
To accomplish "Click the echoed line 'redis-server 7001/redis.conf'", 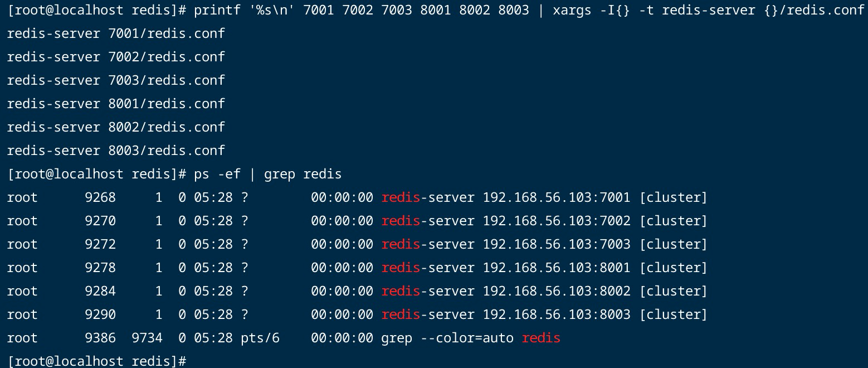I will click(x=116, y=33).
